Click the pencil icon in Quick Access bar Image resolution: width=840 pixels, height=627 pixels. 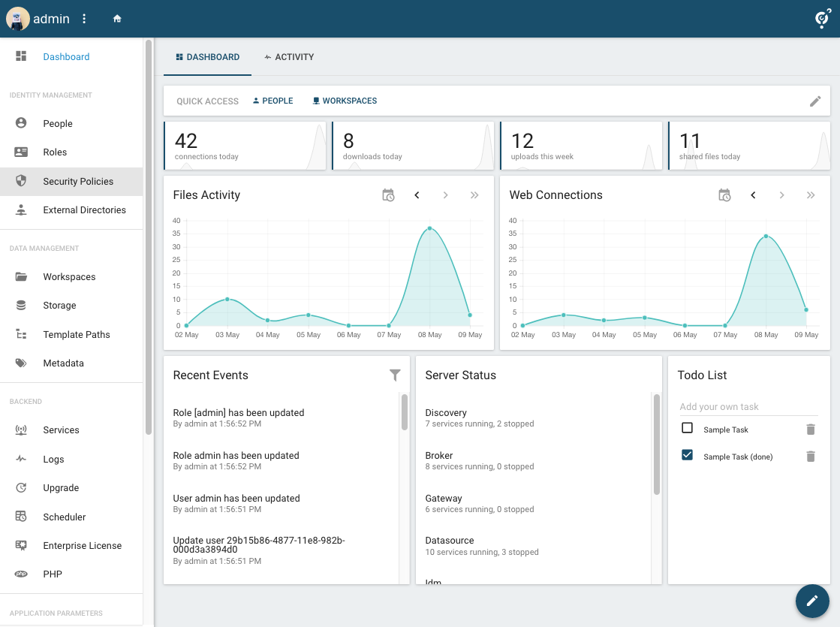tap(815, 101)
